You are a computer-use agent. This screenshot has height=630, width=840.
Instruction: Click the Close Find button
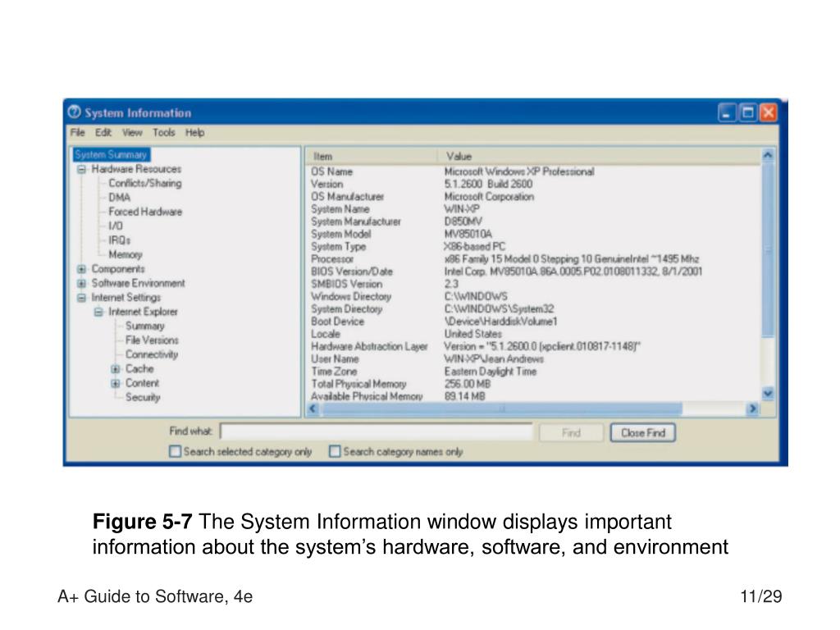pos(643,433)
